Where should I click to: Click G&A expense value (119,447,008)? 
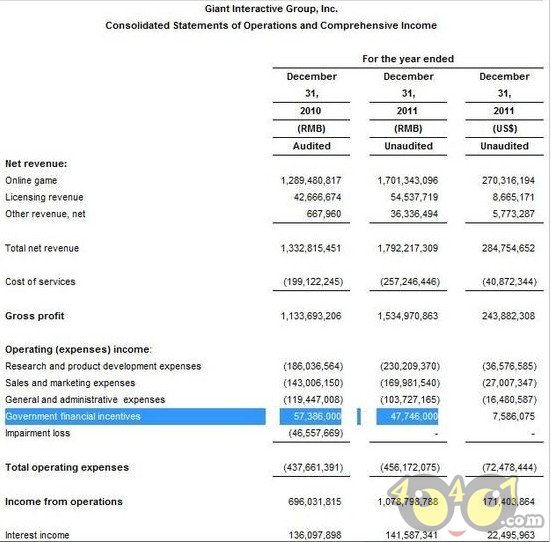(x=313, y=400)
